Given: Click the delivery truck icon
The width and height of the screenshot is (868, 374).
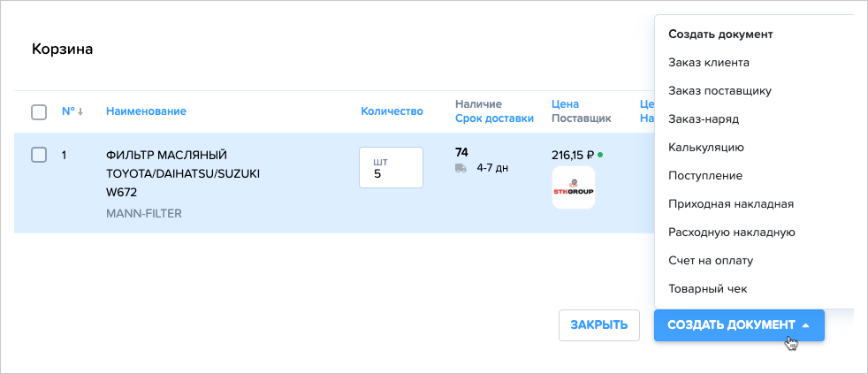Looking at the screenshot, I should coord(461,167).
